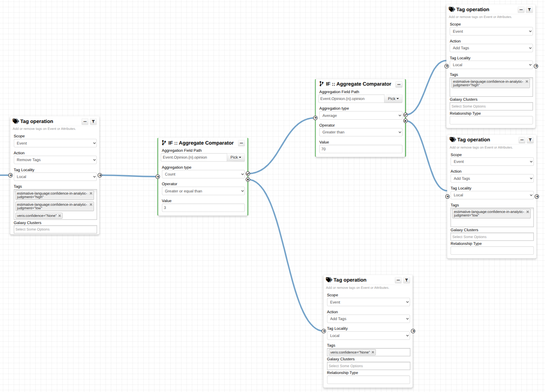Click Galaxy Clusters field in bottom Tag operation
545x392 pixels.
(x=368, y=366)
